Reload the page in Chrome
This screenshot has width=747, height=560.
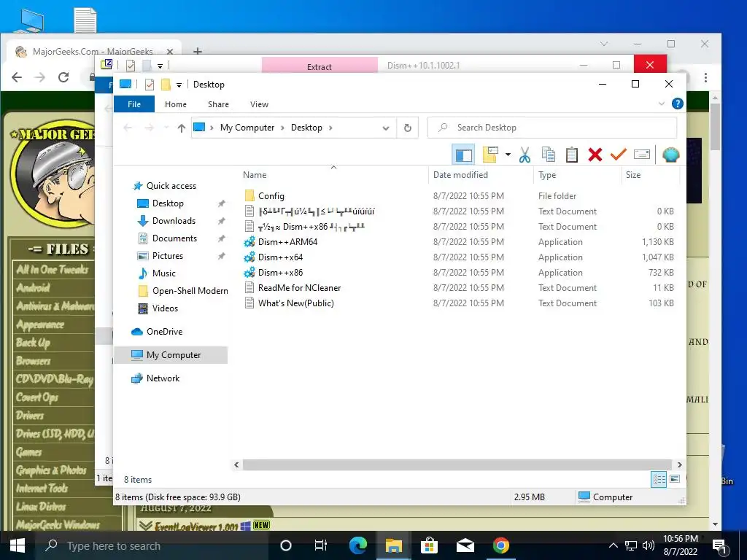[63, 77]
